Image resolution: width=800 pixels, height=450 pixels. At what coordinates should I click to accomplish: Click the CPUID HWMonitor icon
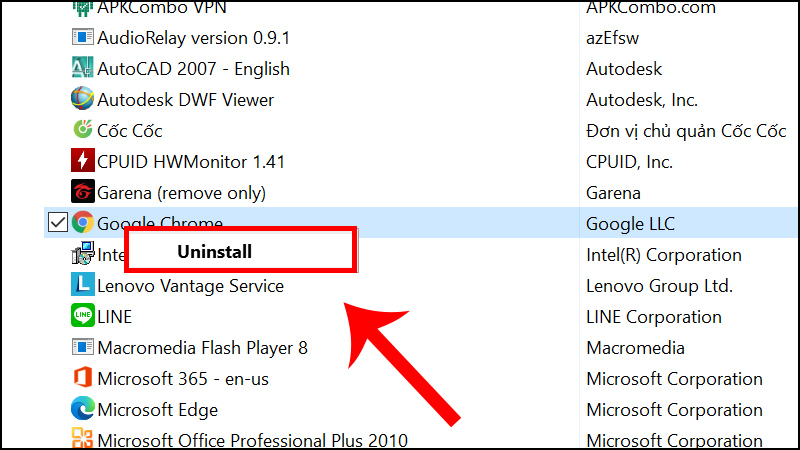click(83, 161)
